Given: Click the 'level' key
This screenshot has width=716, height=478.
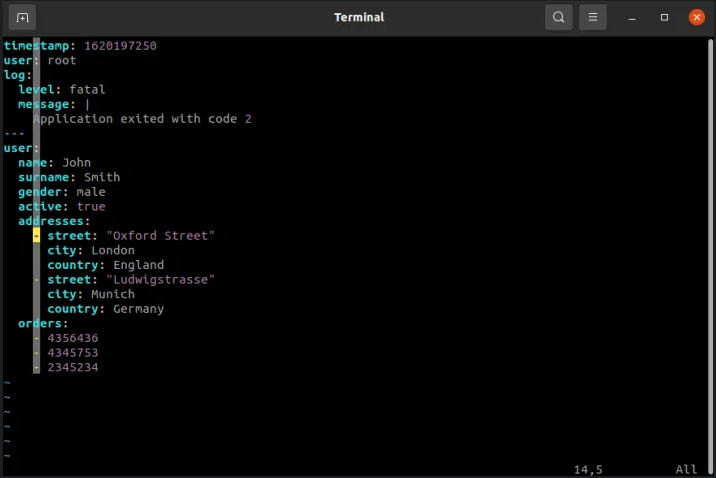Looking at the screenshot, I should [x=36, y=89].
